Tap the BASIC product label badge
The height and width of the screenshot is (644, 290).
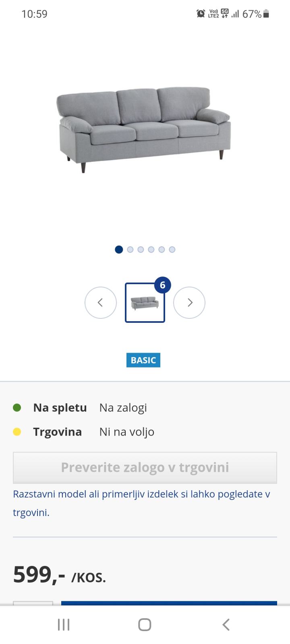point(143,360)
